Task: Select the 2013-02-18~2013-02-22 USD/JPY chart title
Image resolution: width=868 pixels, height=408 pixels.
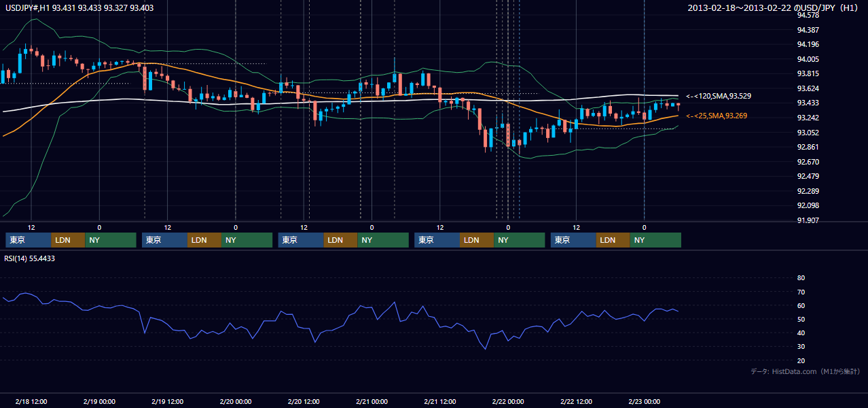Action: coord(772,7)
